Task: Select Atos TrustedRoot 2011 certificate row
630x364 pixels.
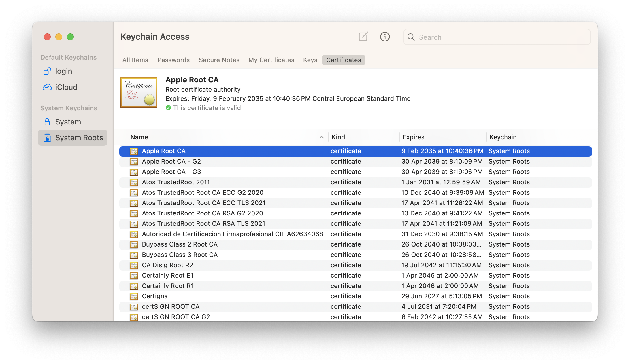Action: point(176,182)
